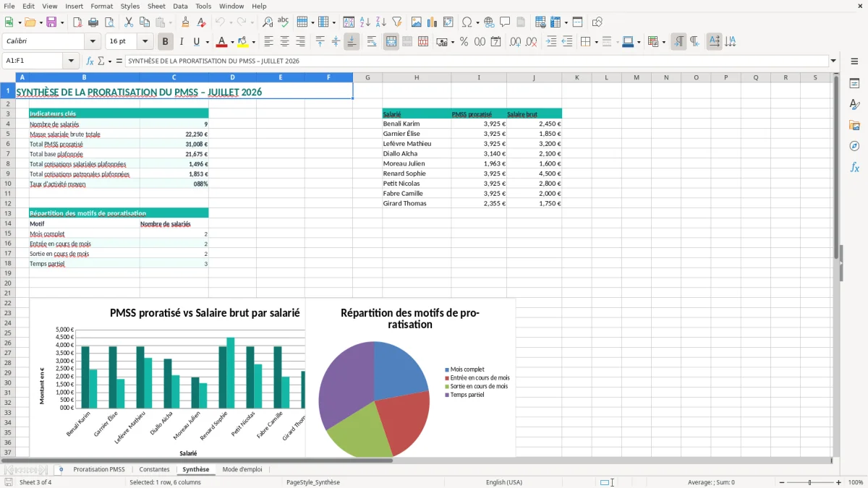The height and width of the screenshot is (488, 868).
Task: Open Borders dropdown arrow
Action: [x=596, y=42]
